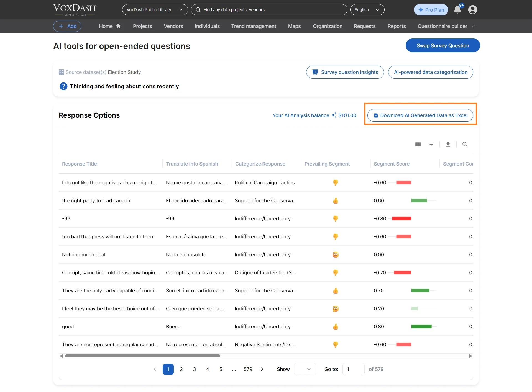This screenshot has width=532, height=392.
Task: Open the table filter icon
Action: (431, 144)
